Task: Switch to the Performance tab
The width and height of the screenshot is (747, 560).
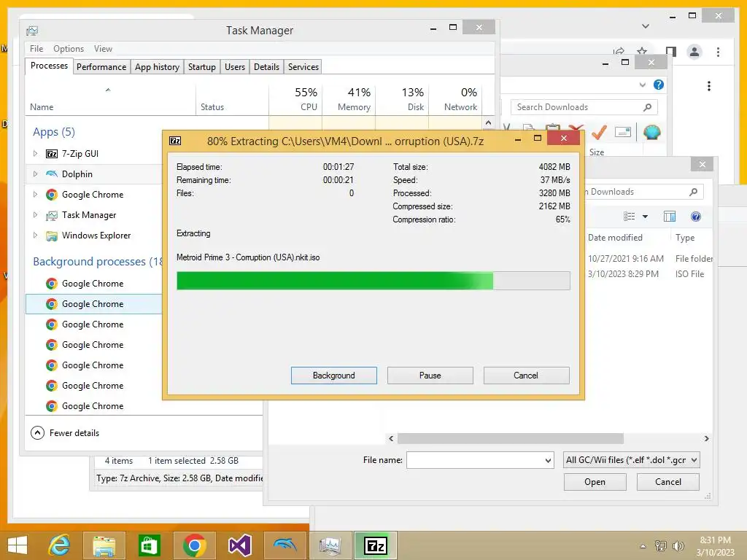Action: 101,66
